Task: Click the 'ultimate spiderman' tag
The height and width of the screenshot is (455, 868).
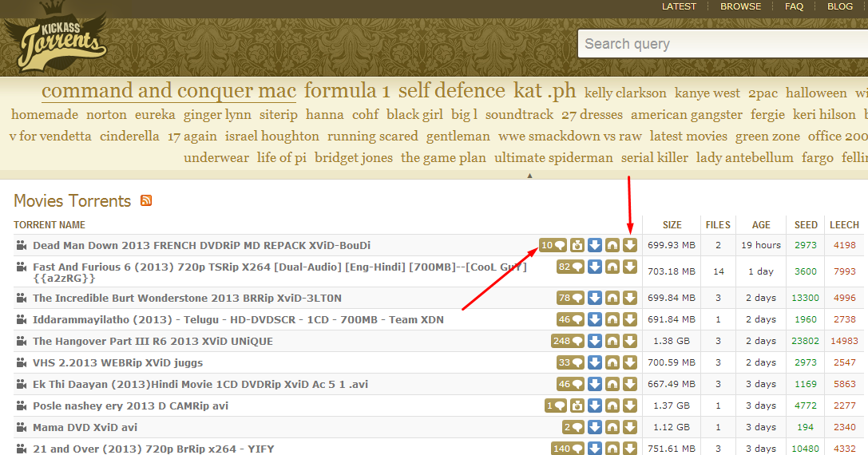Action: point(553,158)
